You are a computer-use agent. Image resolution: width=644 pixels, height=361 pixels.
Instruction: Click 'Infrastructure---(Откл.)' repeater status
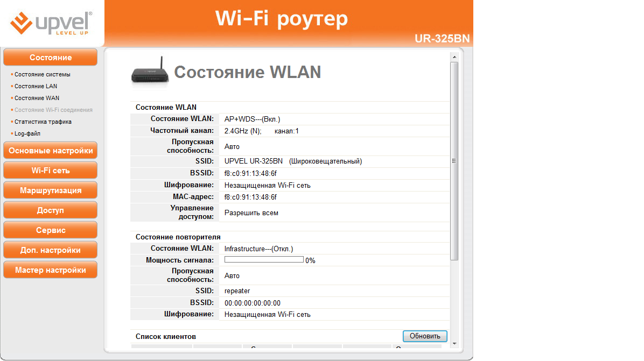259,249
